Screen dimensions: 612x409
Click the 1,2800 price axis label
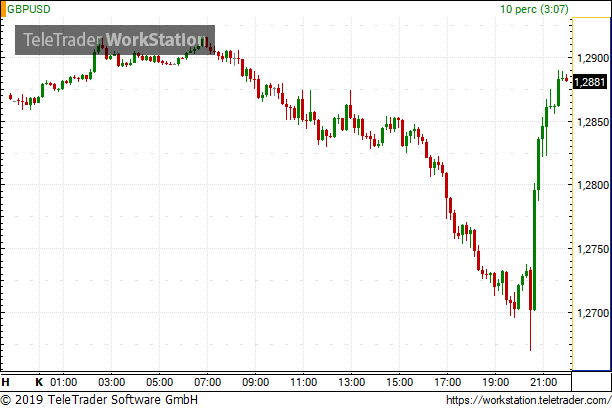(593, 185)
